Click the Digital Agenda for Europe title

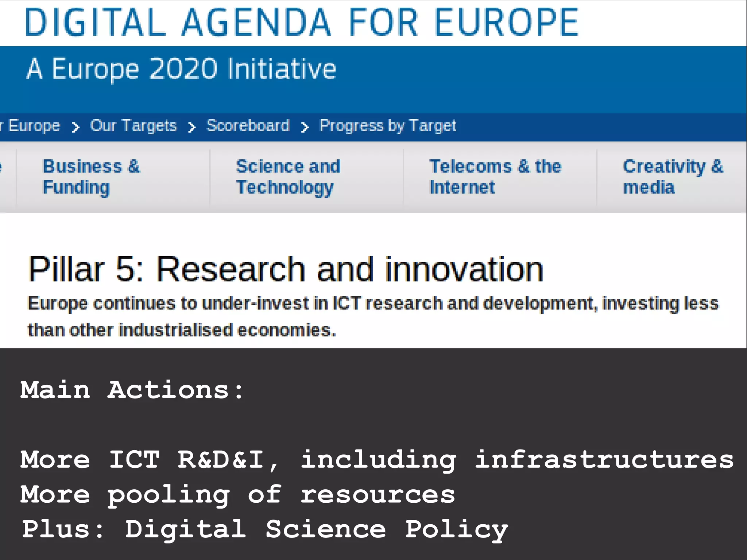(301, 23)
